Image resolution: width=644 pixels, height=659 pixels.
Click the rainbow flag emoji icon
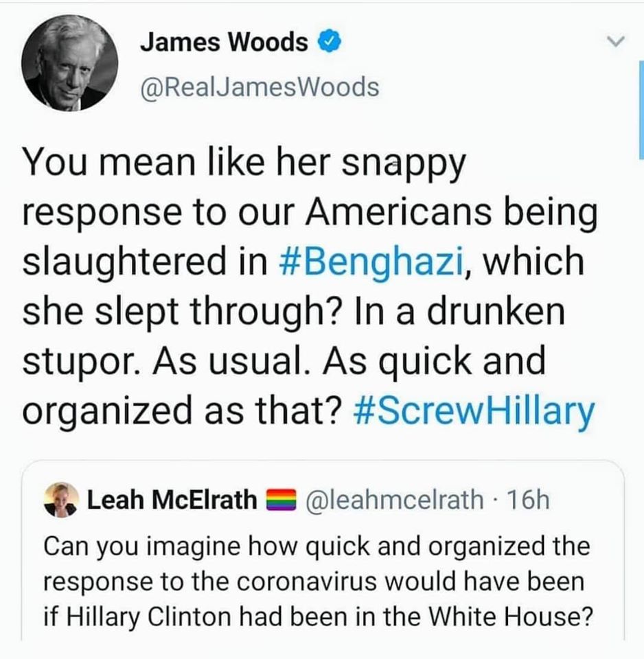(281, 500)
